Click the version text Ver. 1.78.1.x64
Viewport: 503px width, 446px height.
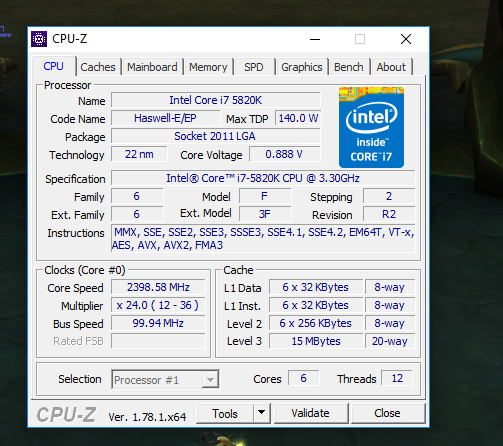tap(147, 417)
